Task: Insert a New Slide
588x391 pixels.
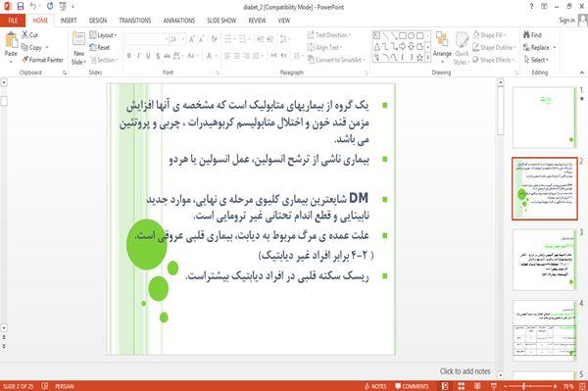Action: click(78, 49)
